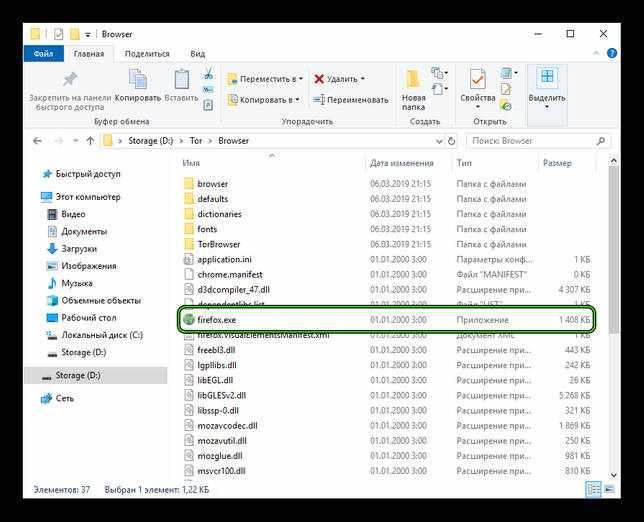
Task: Expand the address bar history dropdown
Action: [x=439, y=141]
